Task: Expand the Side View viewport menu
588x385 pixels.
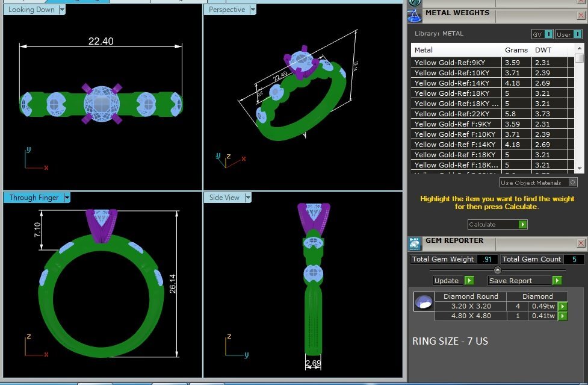Action: pyautogui.click(x=247, y=198)
